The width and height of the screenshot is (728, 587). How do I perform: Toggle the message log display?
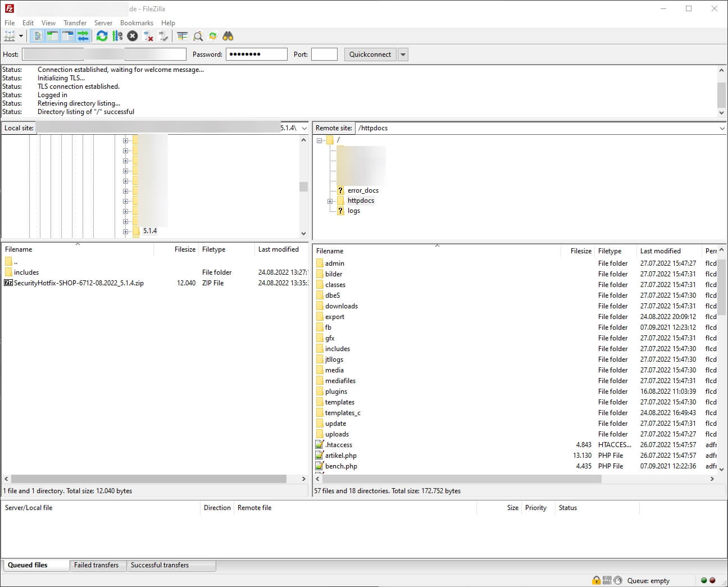(38, 36)
